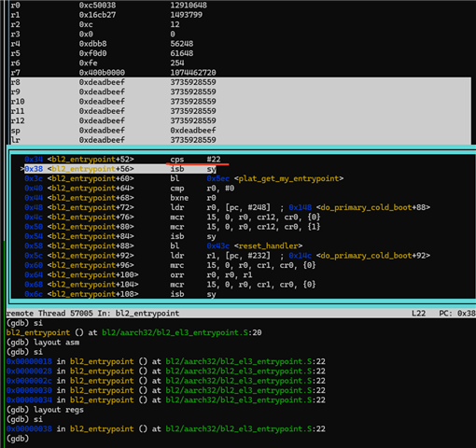Select address 0x68 in assembly pane

point(34,285)
